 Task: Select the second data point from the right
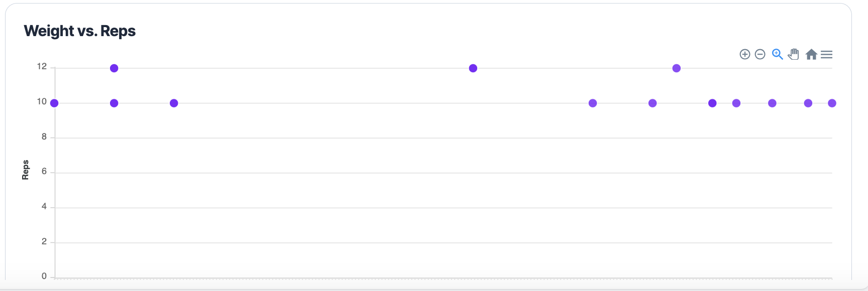coord(808,103)
